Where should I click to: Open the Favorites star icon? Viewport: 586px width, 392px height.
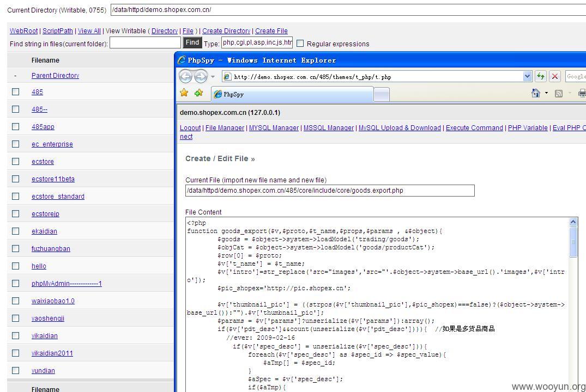click(184, 93)
